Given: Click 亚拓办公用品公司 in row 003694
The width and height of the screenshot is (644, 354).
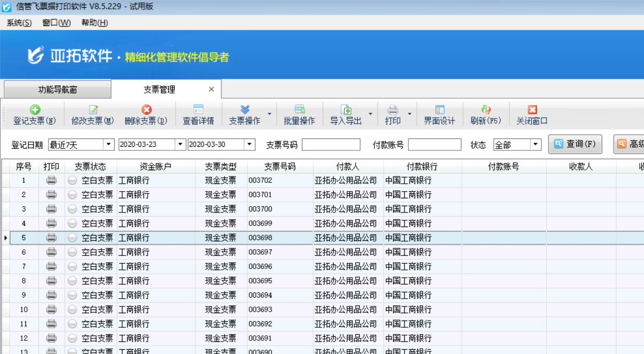Looking at the screenshot, I should coord(348,295).
